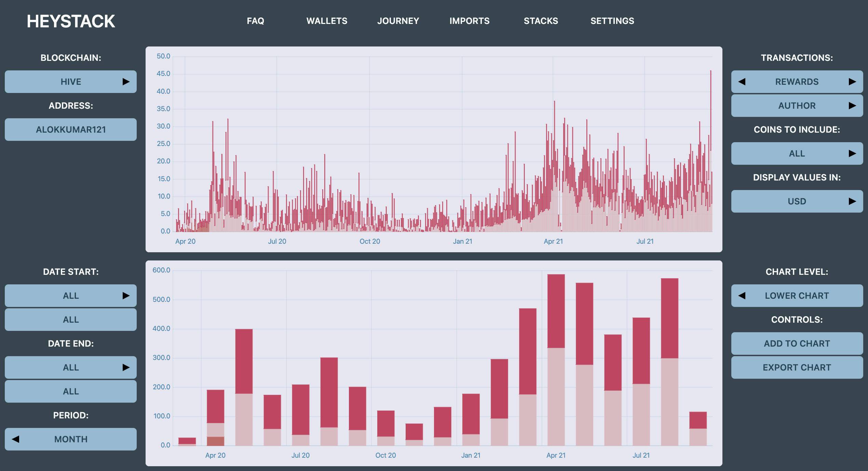
Task: Click the first DATE END ALL selector
Action: [x=71, y=367]
